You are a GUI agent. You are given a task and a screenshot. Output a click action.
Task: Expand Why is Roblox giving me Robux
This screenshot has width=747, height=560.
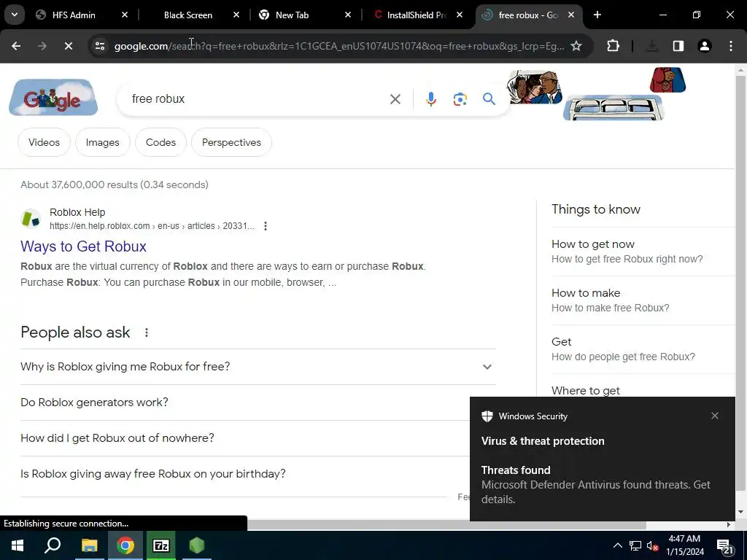(x=258, y=367)
